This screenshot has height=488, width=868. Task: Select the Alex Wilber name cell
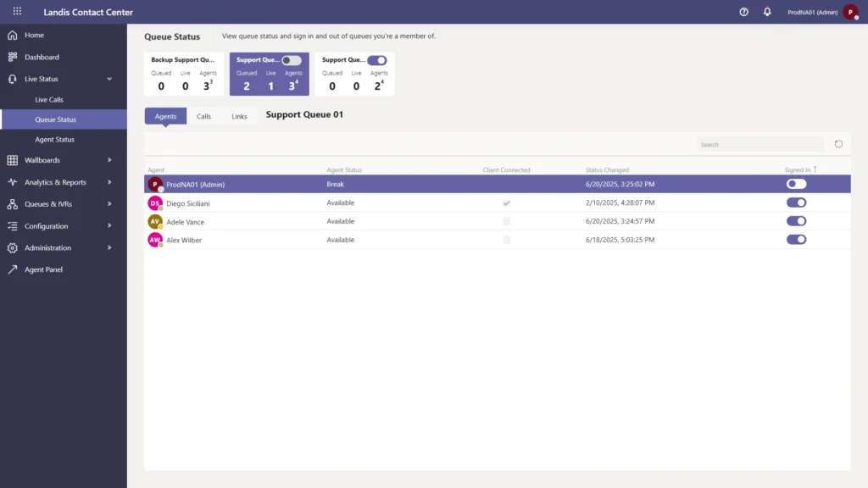184,240
